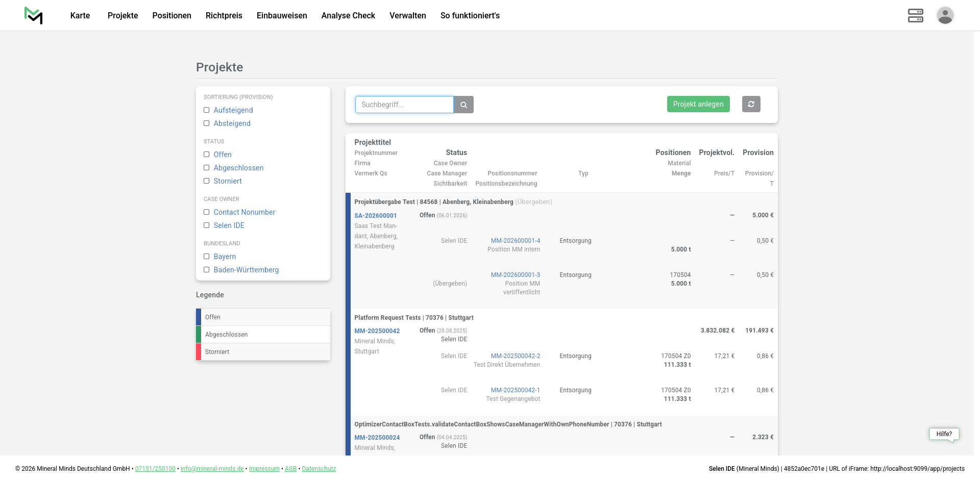Enable the Aufsteigend sort checkbox
The image size is (980, 481).
(x=207, y=110)
